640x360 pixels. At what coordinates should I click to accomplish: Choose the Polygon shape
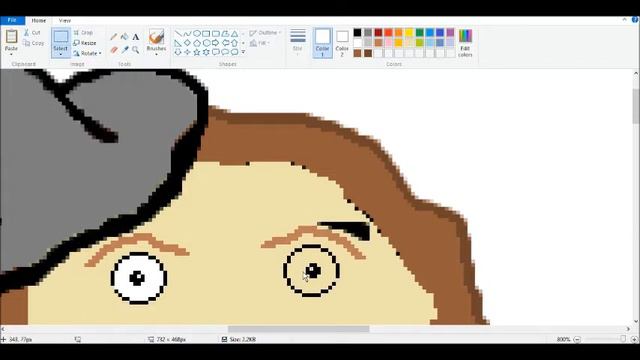[225, 33]
